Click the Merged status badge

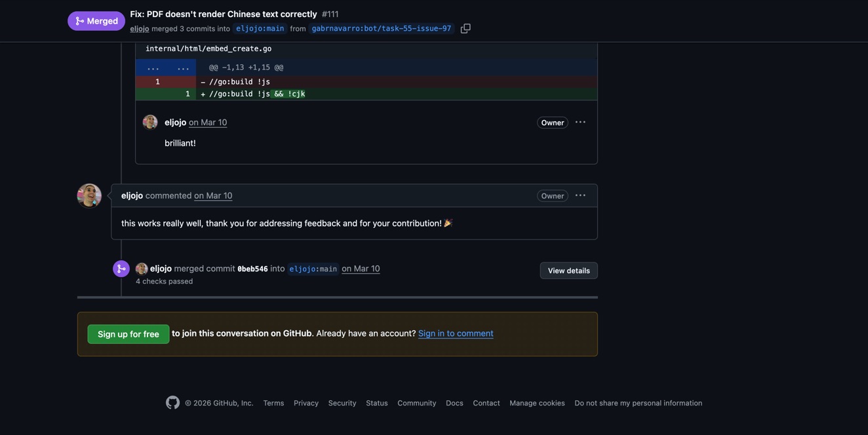[96, 21]
